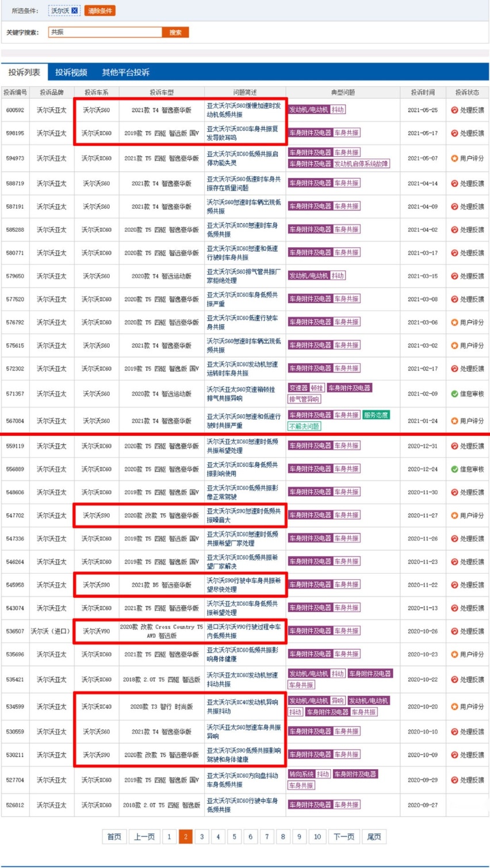Viewport: 490px width, 868px height.
Task: Remove the 沃尔沃 filter with its X icon
Action: pos(74,11)
